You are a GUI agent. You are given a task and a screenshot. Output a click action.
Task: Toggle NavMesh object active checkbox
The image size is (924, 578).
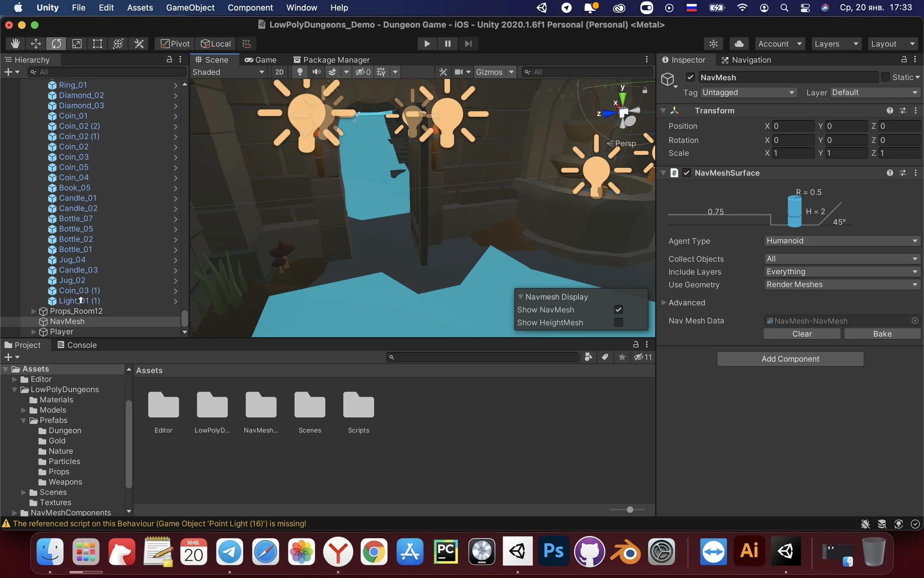[x=690, y=77]
